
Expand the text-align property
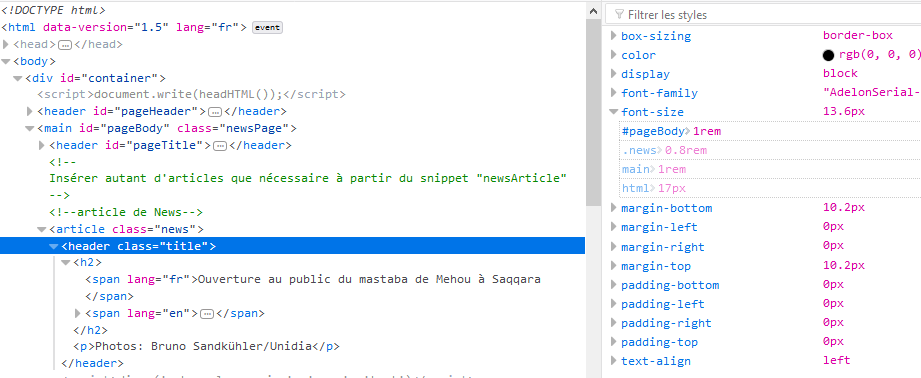[614, 361]
